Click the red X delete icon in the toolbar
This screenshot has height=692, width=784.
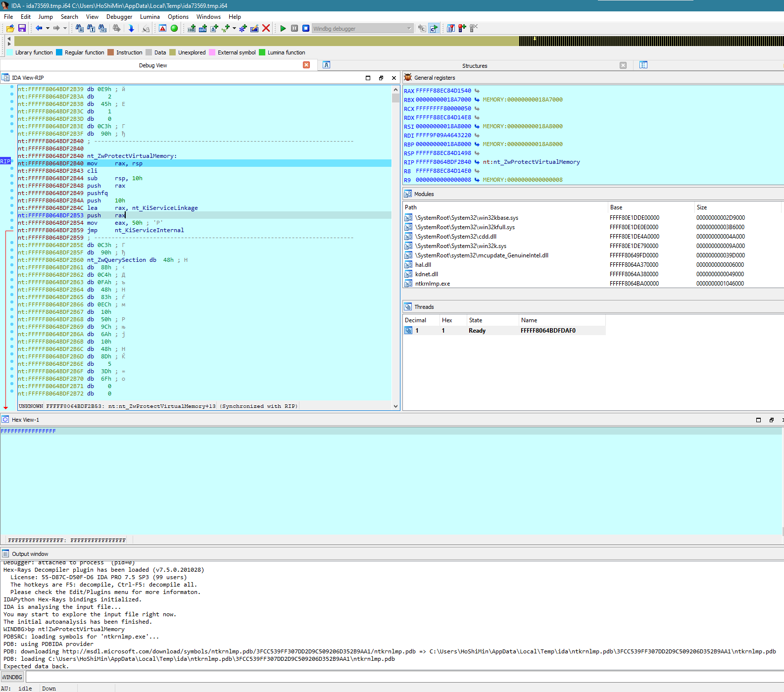click(266, 29)
